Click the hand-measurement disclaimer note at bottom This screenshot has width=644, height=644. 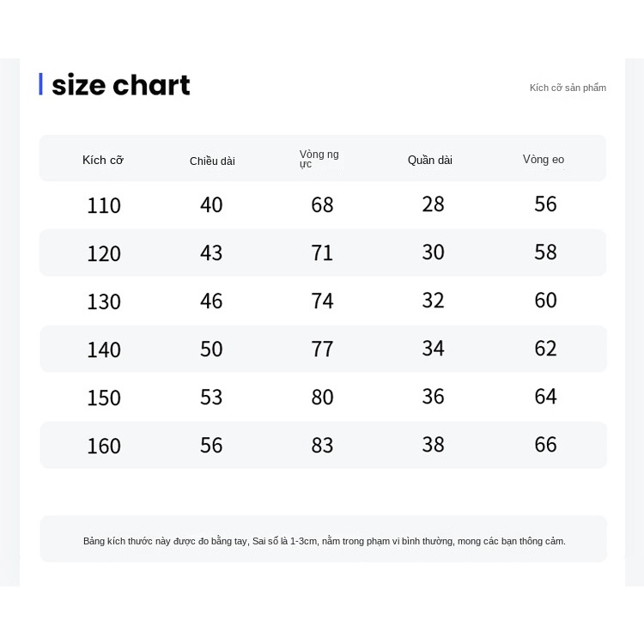click(324, 541)
